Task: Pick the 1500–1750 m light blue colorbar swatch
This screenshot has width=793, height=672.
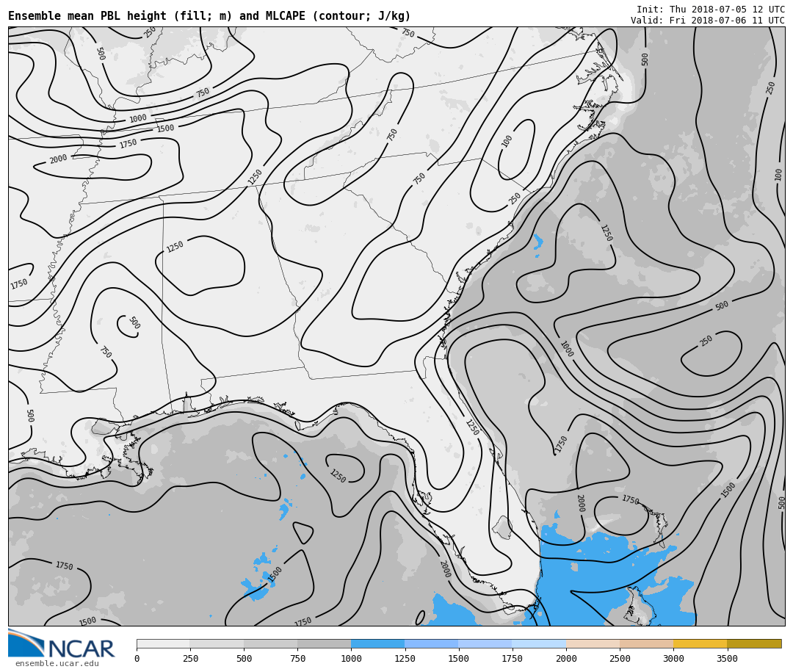Action: [x=485, y=643]
